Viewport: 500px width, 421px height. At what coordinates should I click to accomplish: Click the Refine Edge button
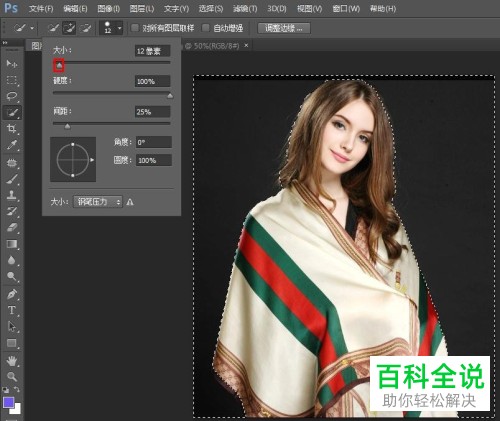pos(284,28)
